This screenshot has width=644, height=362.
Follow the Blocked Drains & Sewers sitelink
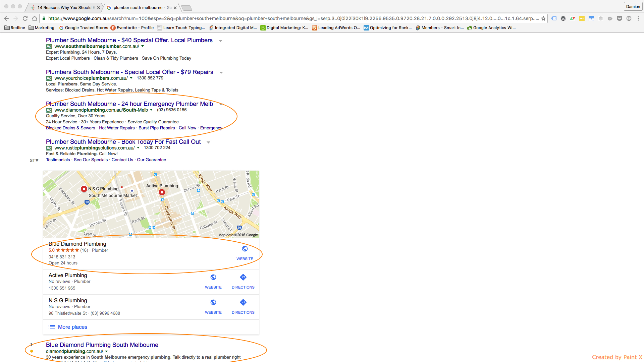pyautogui.click(x=70, y=128)
